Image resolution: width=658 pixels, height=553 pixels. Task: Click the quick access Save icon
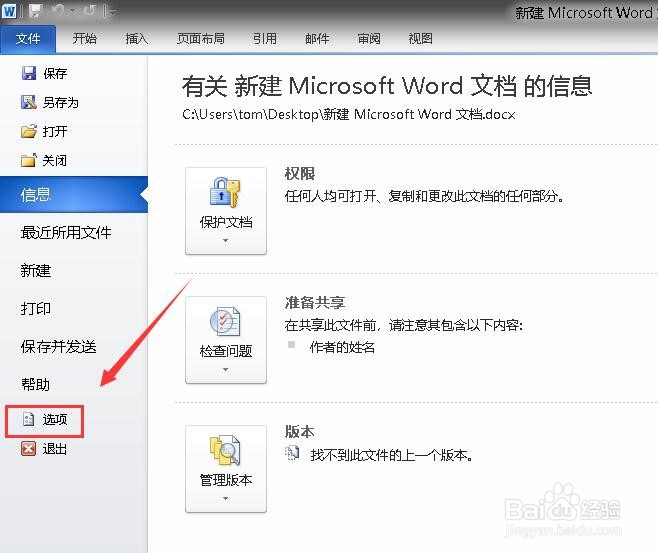point(36,10)
